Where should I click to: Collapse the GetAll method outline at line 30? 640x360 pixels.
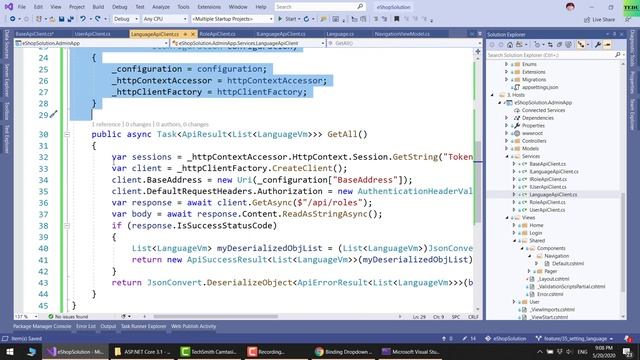(67, 134)
